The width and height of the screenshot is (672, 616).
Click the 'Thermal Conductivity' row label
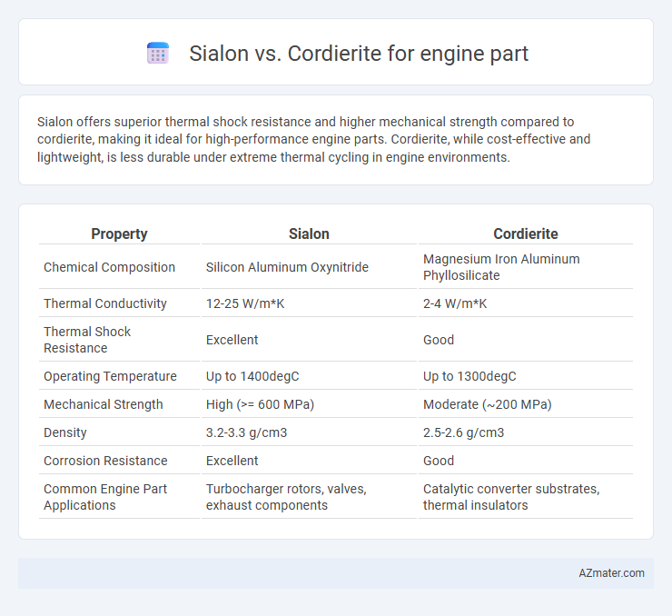(x=105, y=303)
